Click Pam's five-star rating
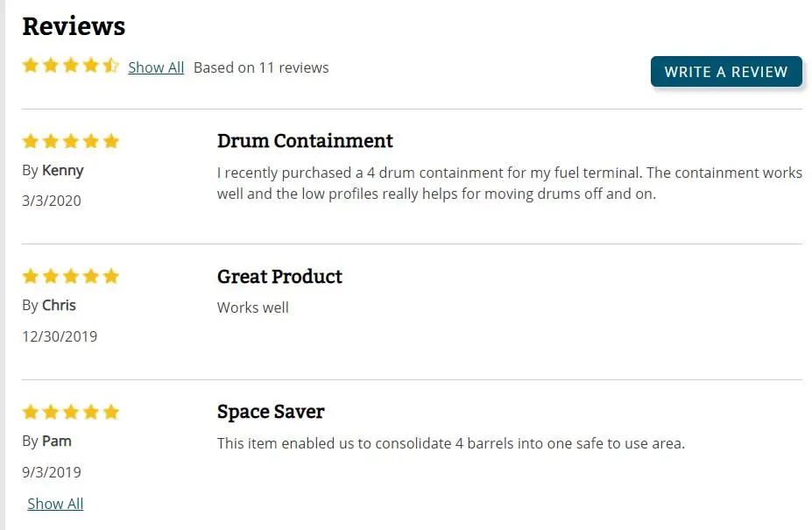 70,413
